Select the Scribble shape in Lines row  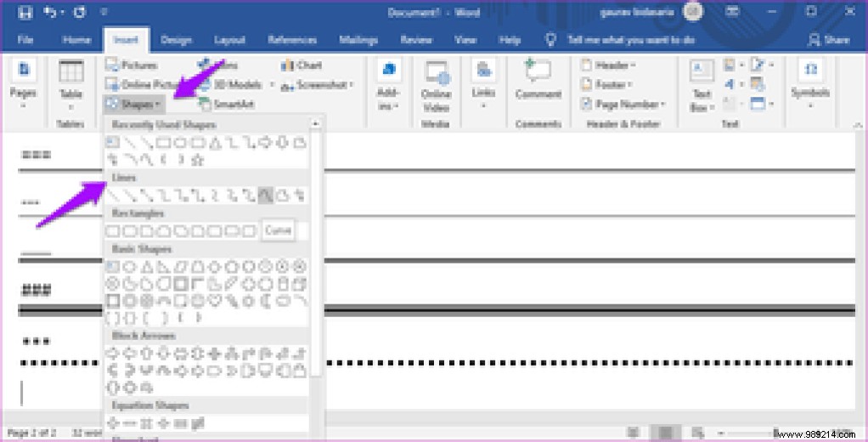300,195
